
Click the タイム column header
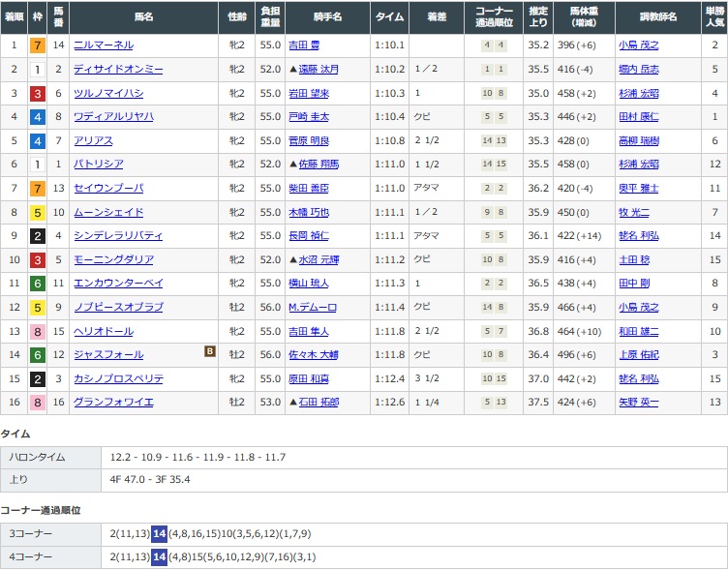(x=389, y=17)
